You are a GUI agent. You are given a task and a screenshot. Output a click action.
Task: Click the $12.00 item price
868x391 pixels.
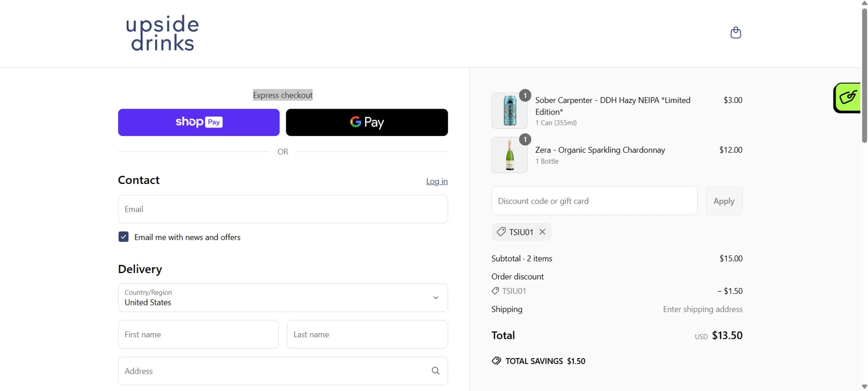731,150
